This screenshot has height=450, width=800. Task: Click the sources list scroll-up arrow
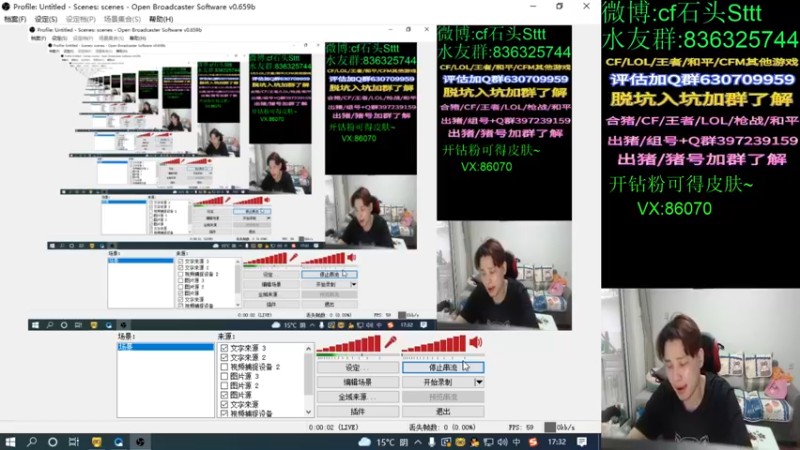309,348
